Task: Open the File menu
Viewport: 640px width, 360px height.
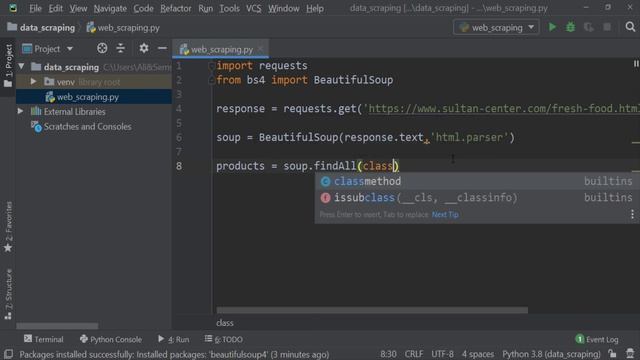Action: click(x=35, y=8)
